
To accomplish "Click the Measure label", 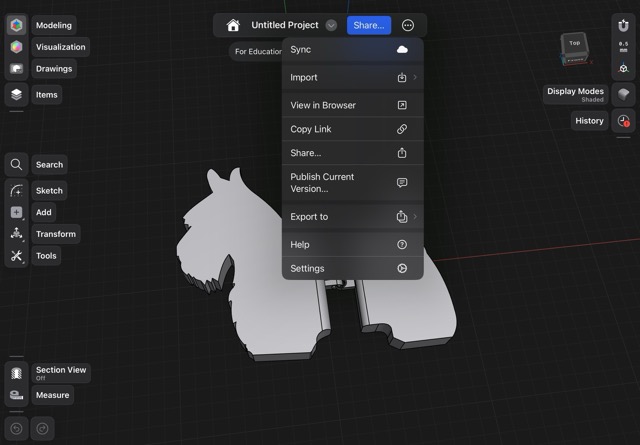I will click(53, 395).
